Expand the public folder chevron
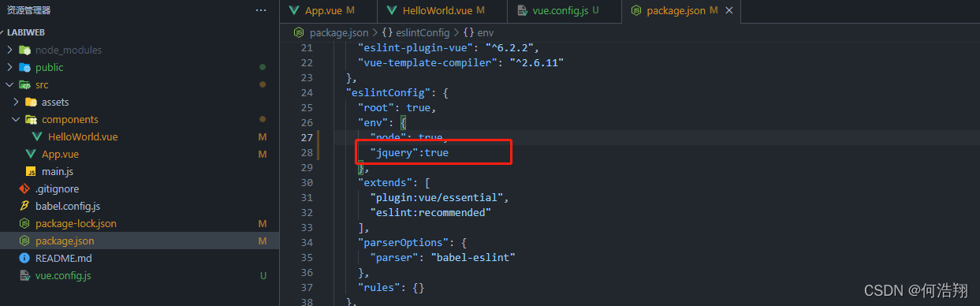This screenshot has width=980, height=306. pyautogui.click(x=9, y=67)
